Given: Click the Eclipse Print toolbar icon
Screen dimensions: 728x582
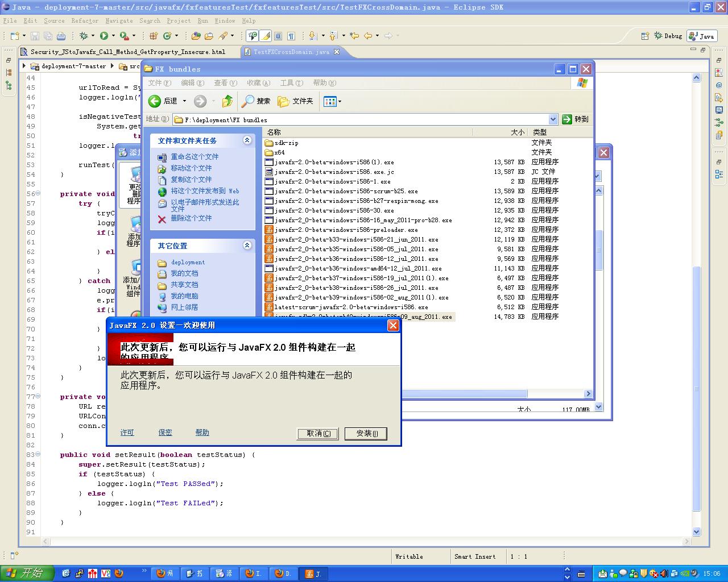Looking at the screenshot, I should [61, 36].
